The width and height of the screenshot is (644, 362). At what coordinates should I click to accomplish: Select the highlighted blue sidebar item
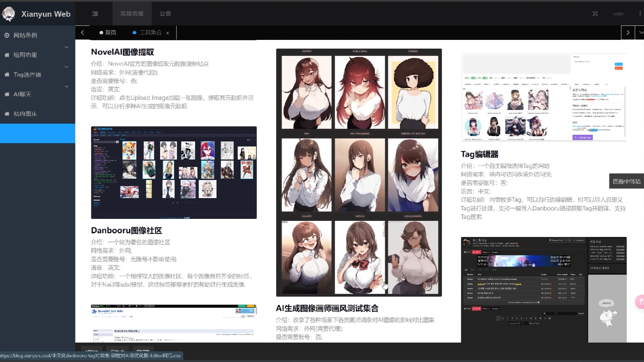point(38,133)
